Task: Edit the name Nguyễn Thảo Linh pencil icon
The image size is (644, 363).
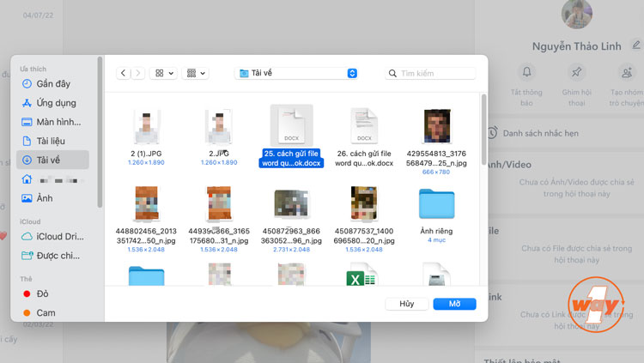Action: coord(636,45)
